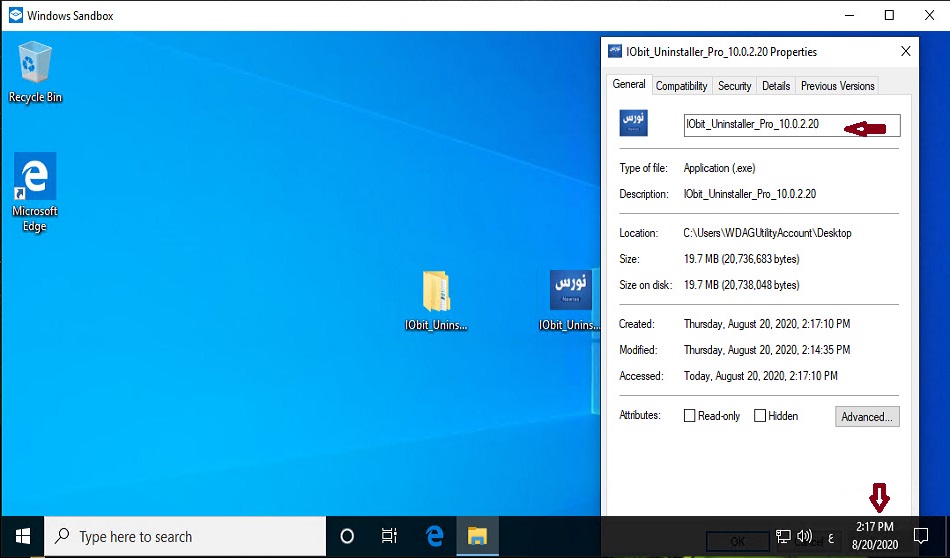
Task: Click the Advanced... attributes button
Action: [867, 416]
